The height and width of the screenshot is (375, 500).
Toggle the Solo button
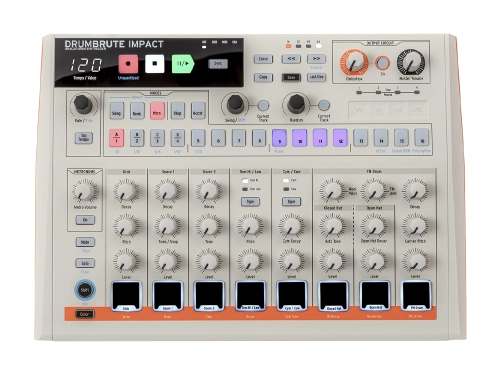[85, 263]
